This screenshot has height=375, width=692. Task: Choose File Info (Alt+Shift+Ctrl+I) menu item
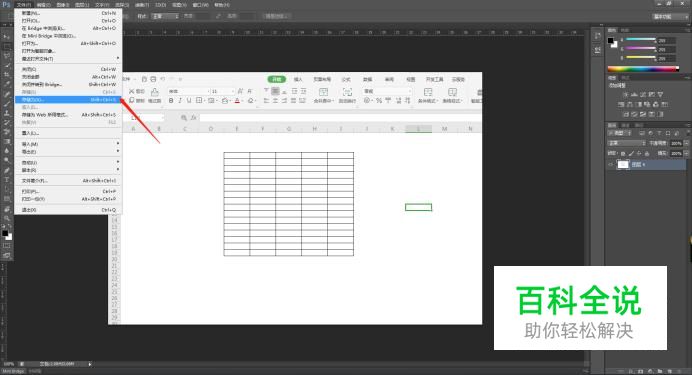pos(68,180)
